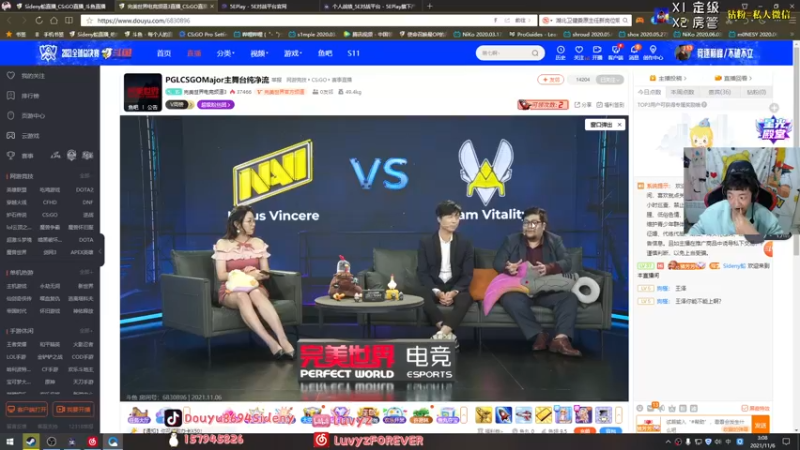Open 鱼吧 in the navigation bar

point(325,53)
